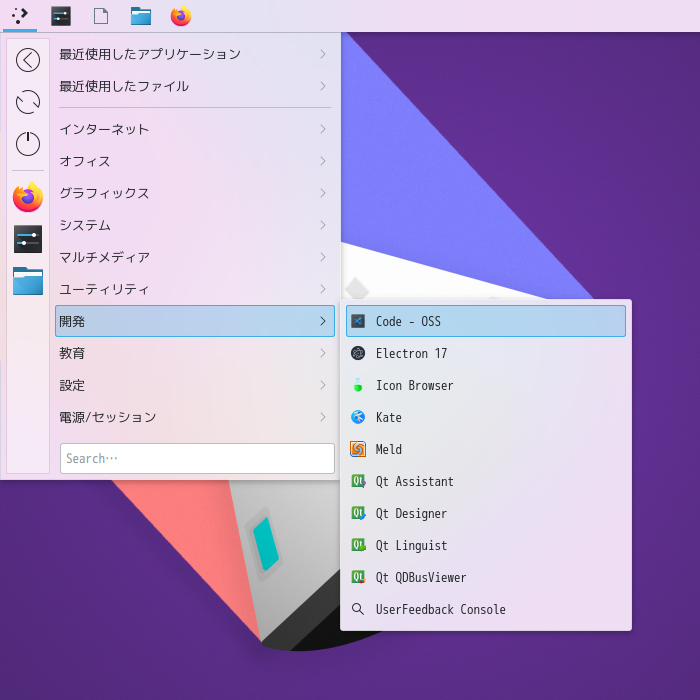700x700 pixels.
Task: Select システム menu entry
Action: pyautogui.click(x=195, y=225)
